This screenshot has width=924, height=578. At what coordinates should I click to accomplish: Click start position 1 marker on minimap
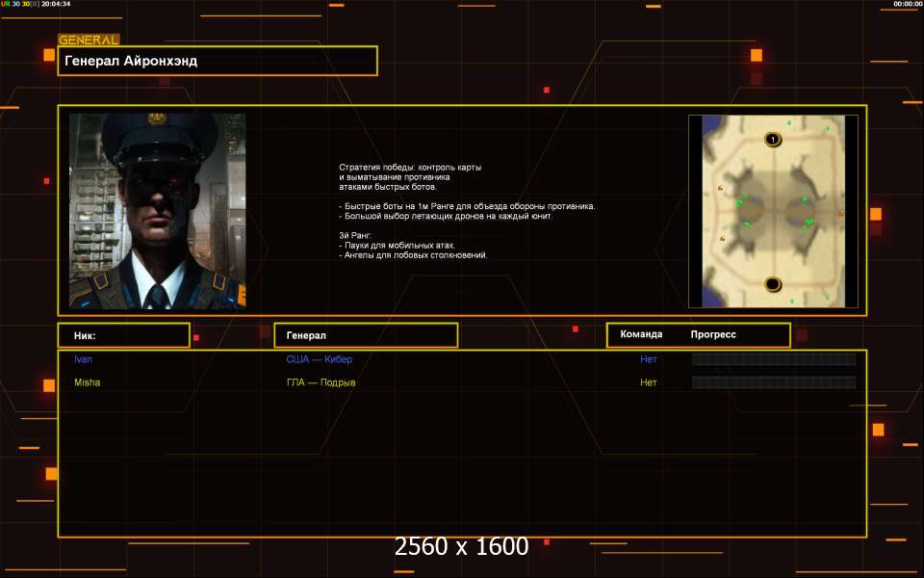point(772,140)
